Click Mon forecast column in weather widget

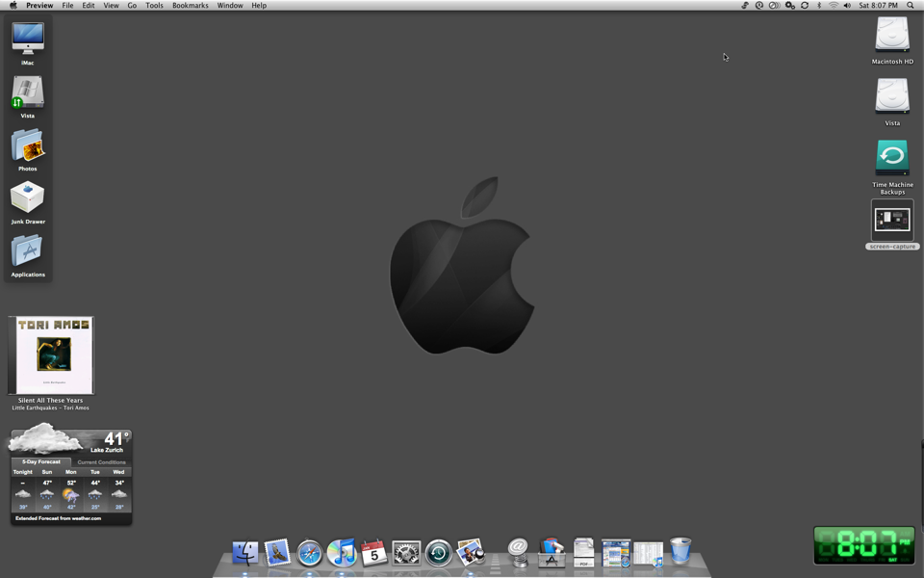70,489
